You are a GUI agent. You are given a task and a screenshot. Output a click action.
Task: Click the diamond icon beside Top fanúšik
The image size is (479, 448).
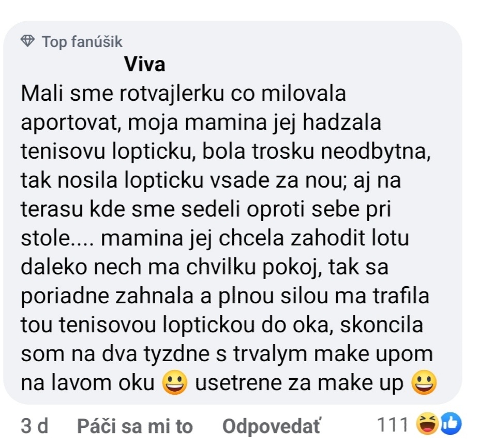(x=29, y=42)
